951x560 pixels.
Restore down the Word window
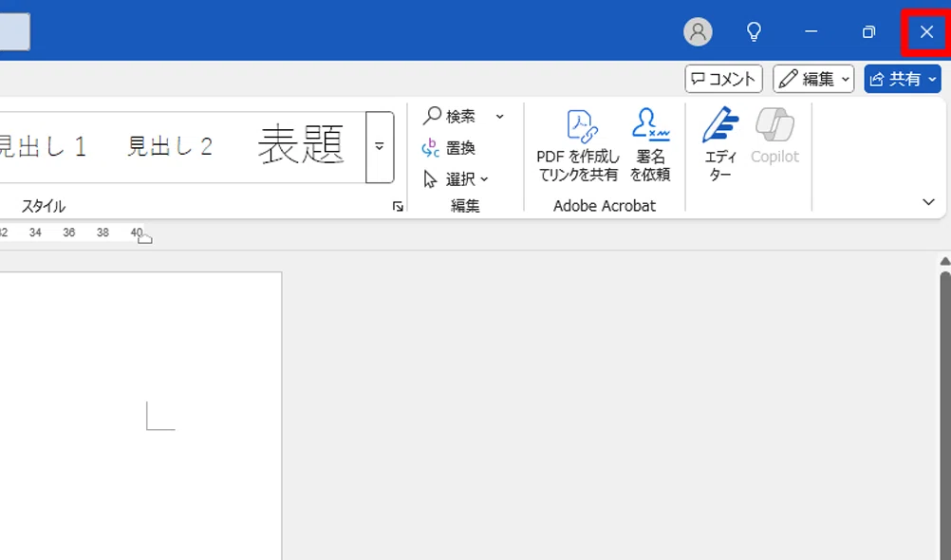[868, 31]
